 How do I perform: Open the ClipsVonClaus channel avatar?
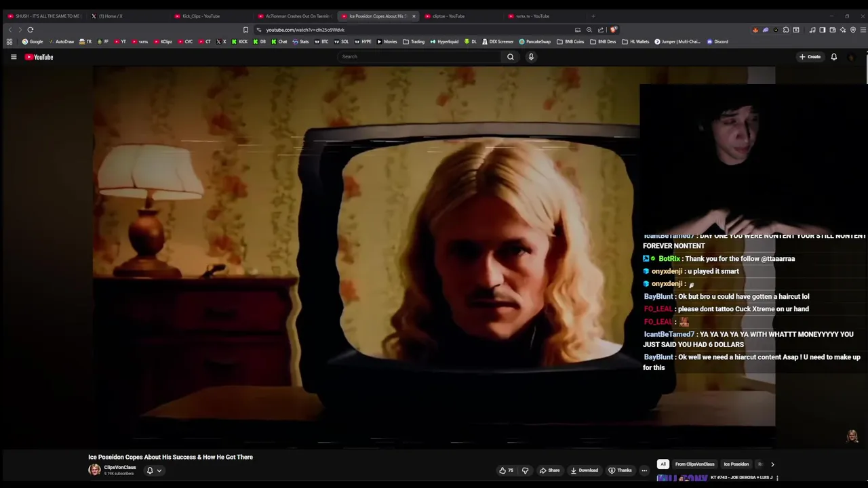(x=95, y=470)
